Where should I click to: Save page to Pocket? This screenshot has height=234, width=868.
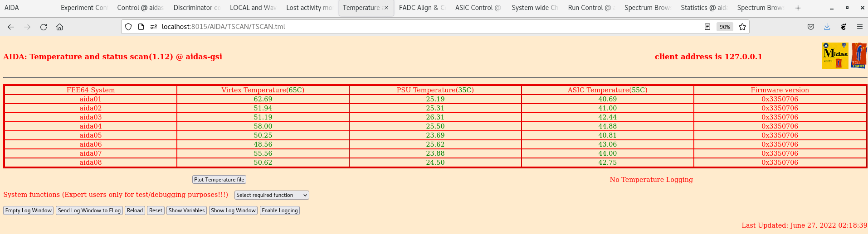pyautogui.click(x=811, y=27)
